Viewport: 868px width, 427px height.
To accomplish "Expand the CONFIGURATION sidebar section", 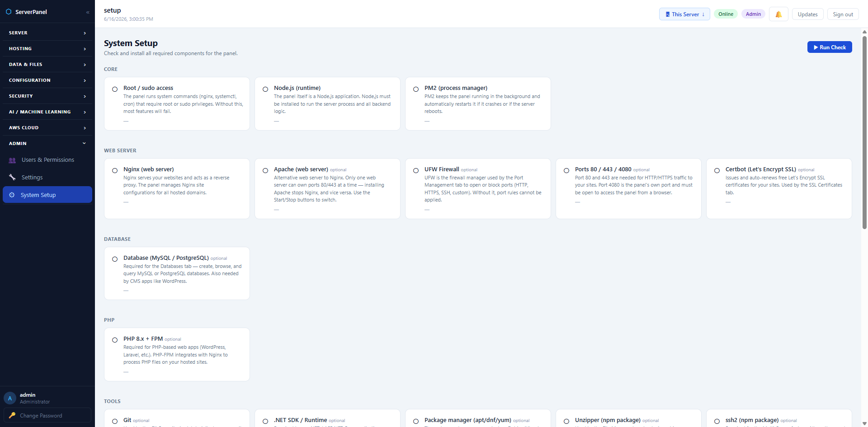I will tap(47, 80).
